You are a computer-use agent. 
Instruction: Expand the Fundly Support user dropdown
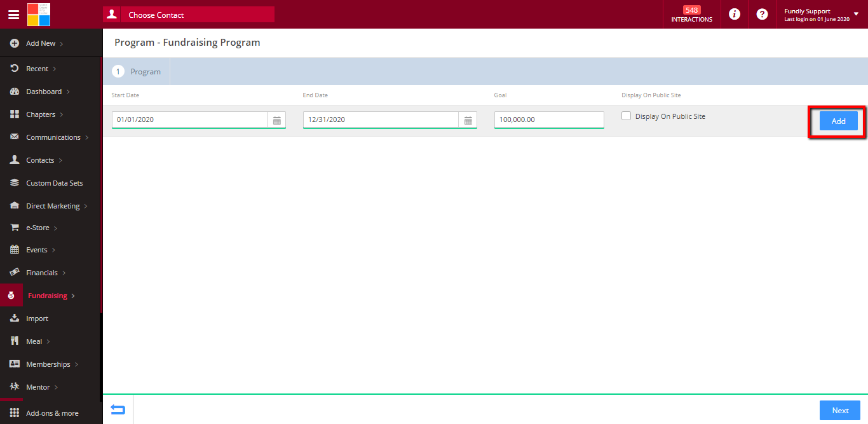click(x=856, y=14)
